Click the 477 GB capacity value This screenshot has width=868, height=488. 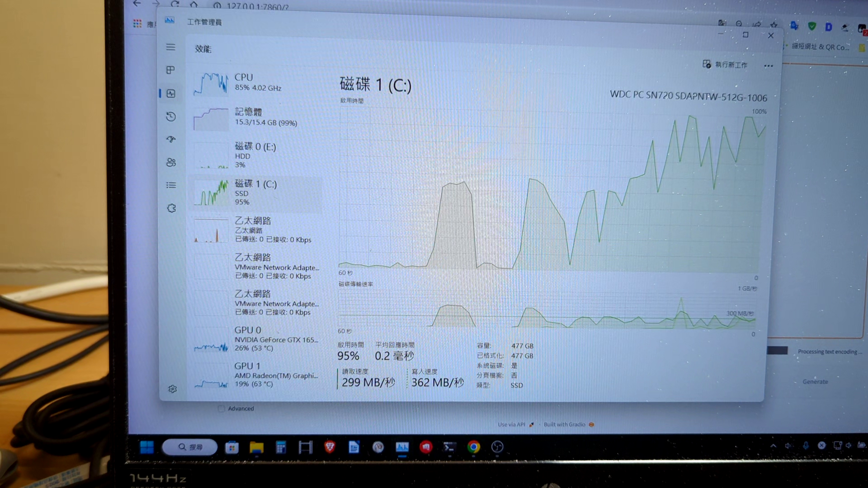(x=522, y=346)
